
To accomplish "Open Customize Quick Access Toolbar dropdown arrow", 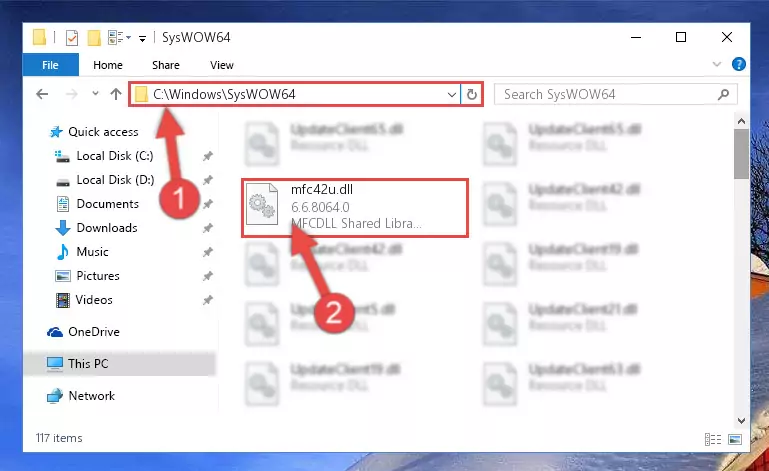I will point(142,38).
